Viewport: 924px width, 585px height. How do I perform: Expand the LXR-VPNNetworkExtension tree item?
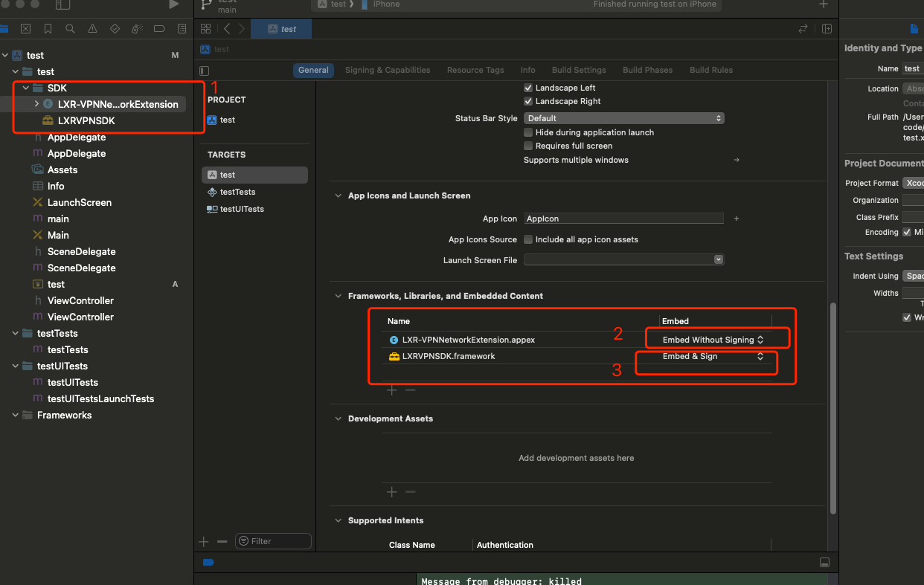[x=36, y=104]
